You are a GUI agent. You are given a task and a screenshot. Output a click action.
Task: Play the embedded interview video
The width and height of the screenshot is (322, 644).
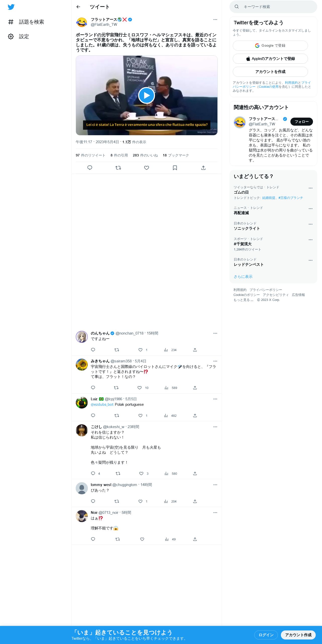coord(146,95)
